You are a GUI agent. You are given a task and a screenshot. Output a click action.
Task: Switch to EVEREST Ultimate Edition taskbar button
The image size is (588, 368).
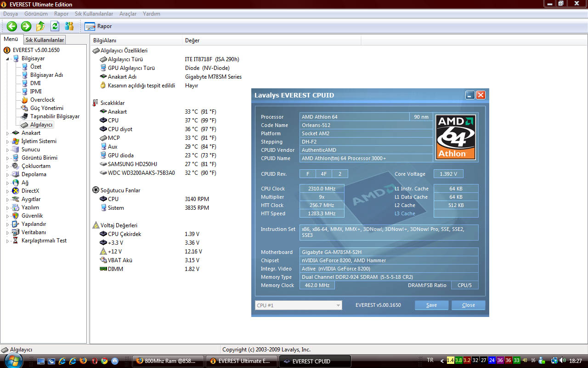click(x=242, y=361)
